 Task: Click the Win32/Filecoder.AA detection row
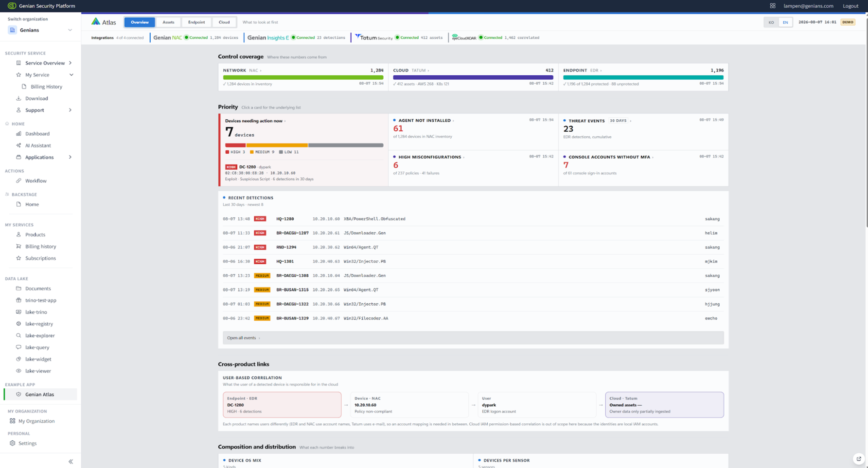pyautogui.click(x=473, y=318)
